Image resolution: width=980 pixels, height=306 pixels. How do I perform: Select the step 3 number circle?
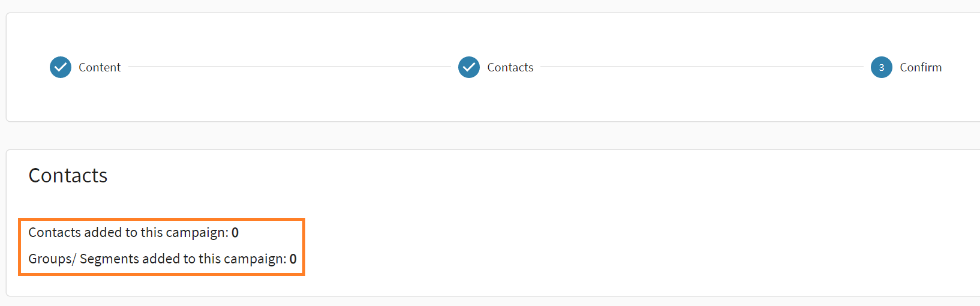[x=881, y=67]
